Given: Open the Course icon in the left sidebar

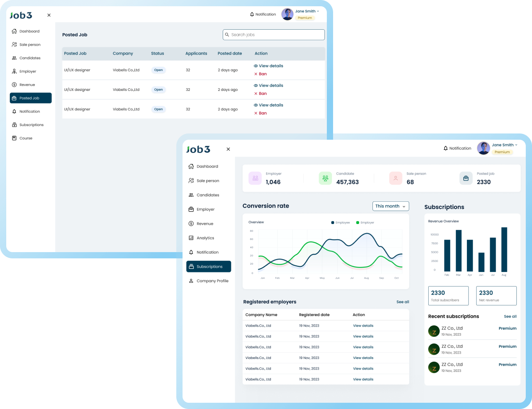Looking at the screenshot, I should [14, 138].
